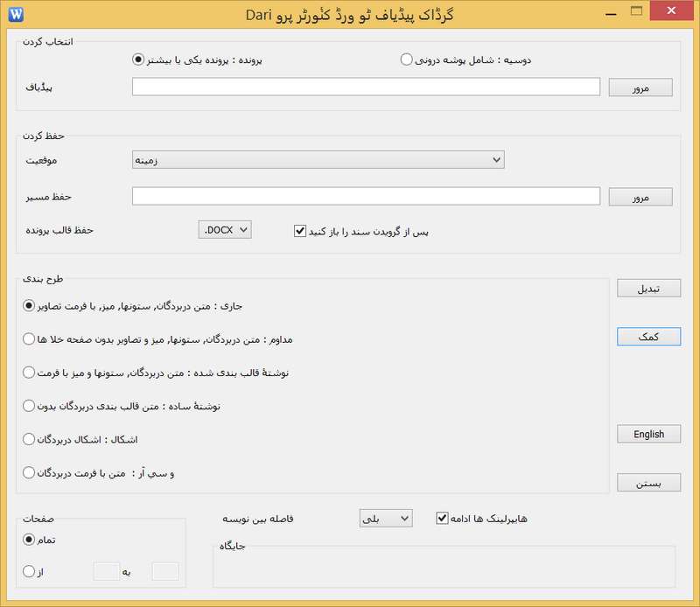Toggle the open document after conversion checkbox
This screenshot has height=607, width=700.
tap(299, 232)
